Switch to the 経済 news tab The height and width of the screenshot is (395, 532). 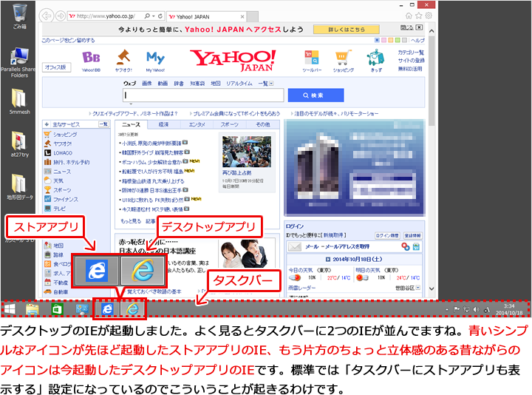pyautogui.click(x=163, y=124)
